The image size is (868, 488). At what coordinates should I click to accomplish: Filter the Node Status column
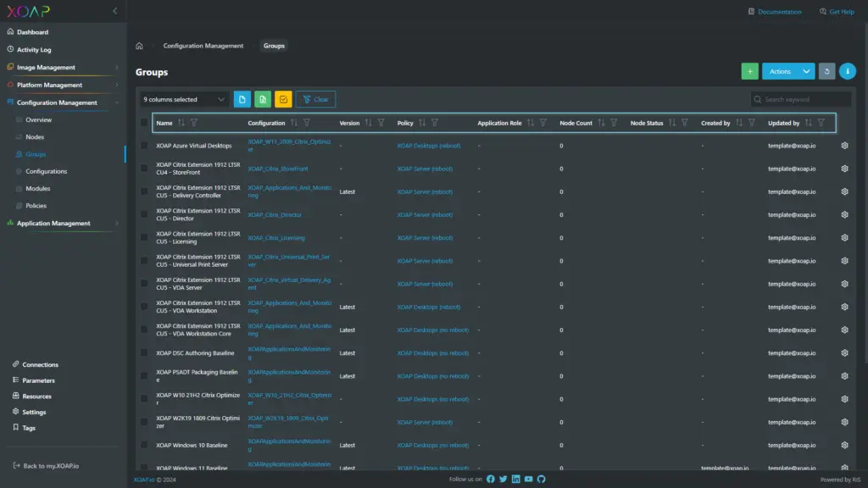tap(685, 123)
